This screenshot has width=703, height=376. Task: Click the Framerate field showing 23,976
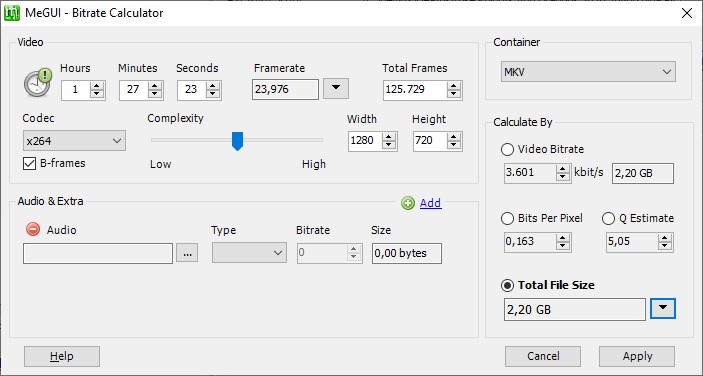click(286, 89)
